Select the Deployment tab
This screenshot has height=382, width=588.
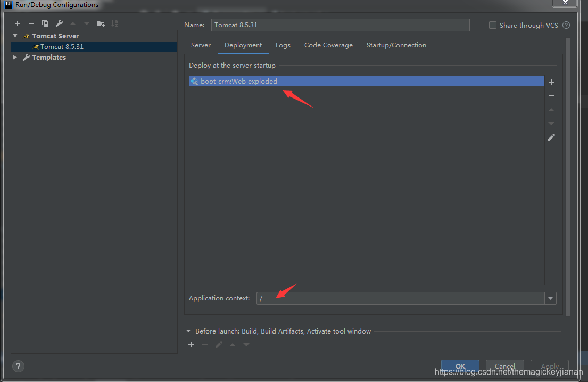coord(243,45)
